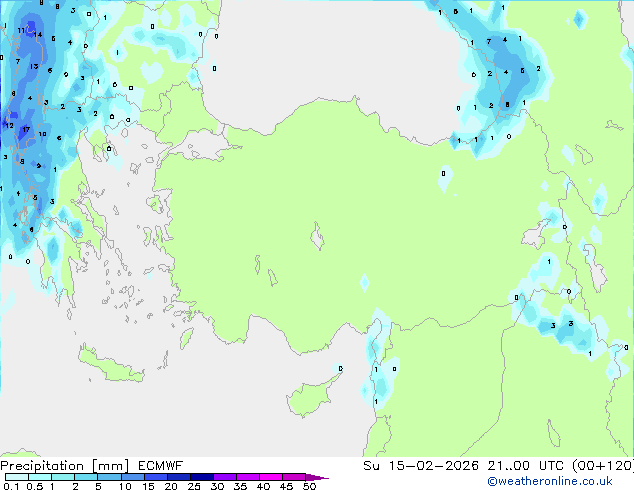Click the island of Cyprus on the map

coord(309,397)
